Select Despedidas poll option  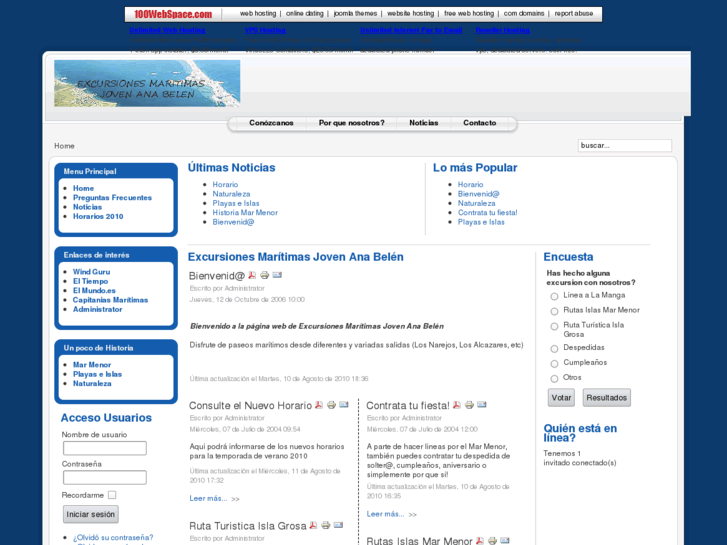click(x=554, y=348)
